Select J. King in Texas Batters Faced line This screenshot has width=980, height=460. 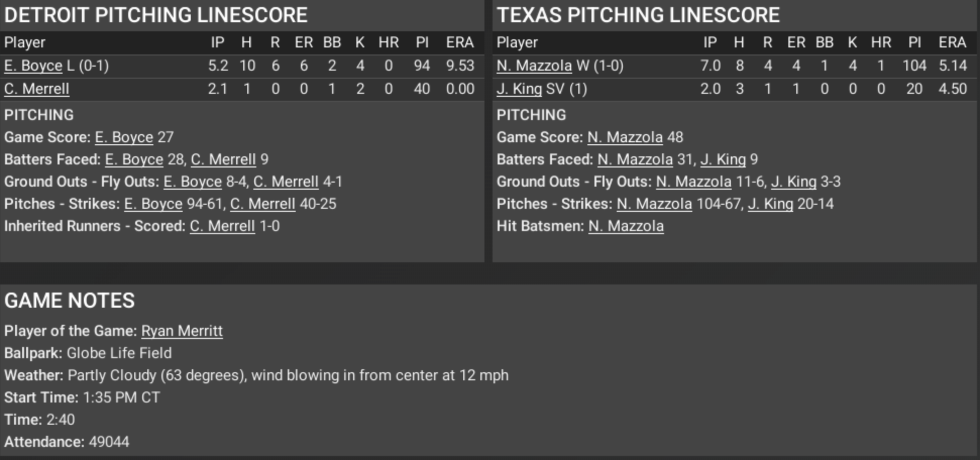[x=723, y=159]
